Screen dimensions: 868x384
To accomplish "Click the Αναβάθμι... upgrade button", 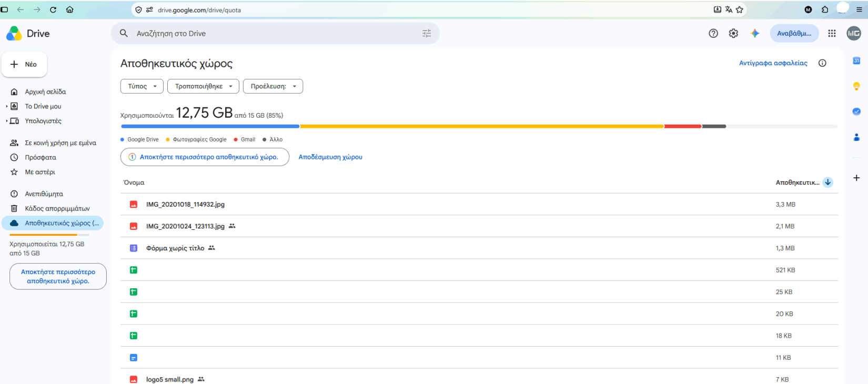I will click(x=794, y=33).
